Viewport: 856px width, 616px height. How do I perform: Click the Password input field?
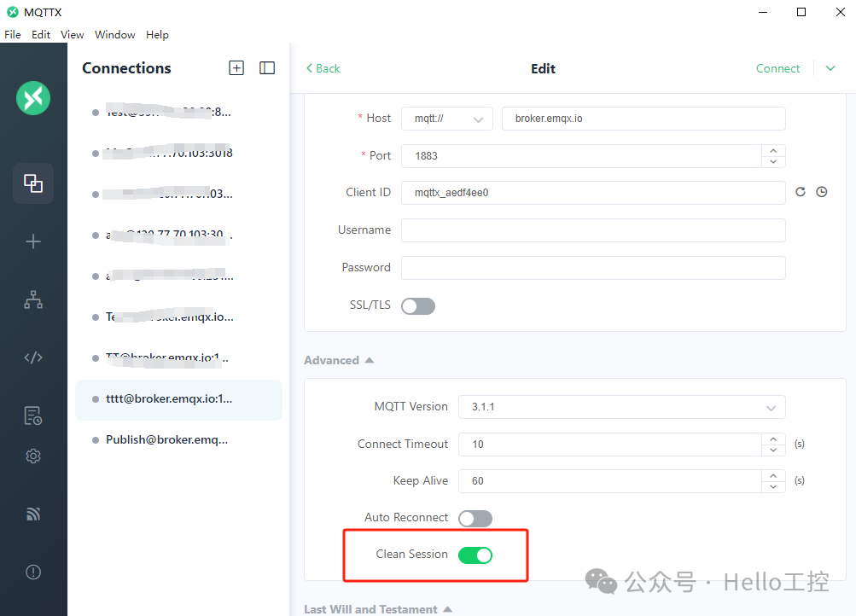[x=593, y=268]
